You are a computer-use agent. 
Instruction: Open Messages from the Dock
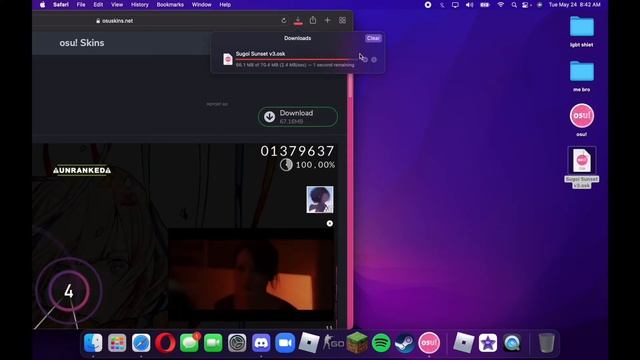pyautogui.click(x=189, y=343)
